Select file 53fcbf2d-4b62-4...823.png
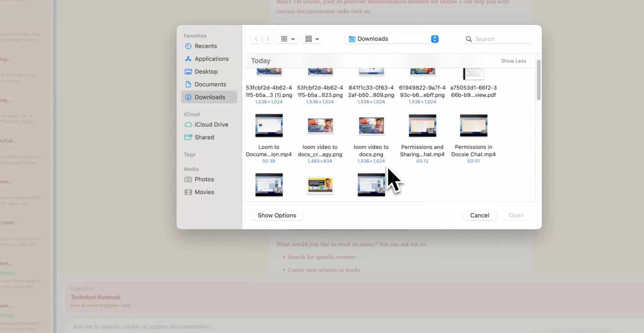Screen dimensions: 644x333 (320, 92)
